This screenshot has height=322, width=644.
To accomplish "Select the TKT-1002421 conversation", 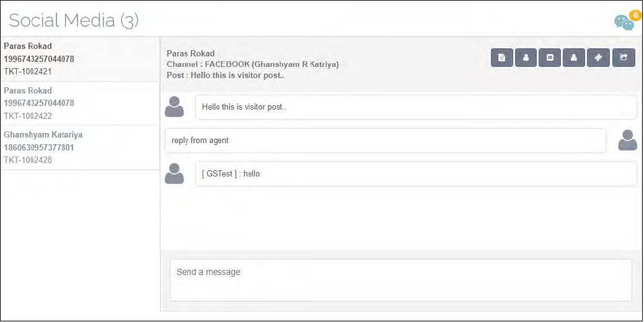I will click(79, 59).
